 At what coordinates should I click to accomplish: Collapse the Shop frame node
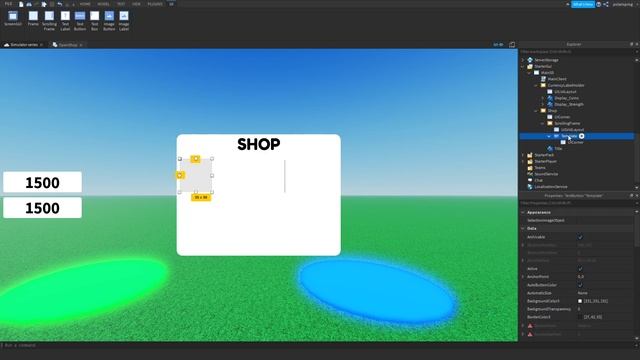coord(536,111)
